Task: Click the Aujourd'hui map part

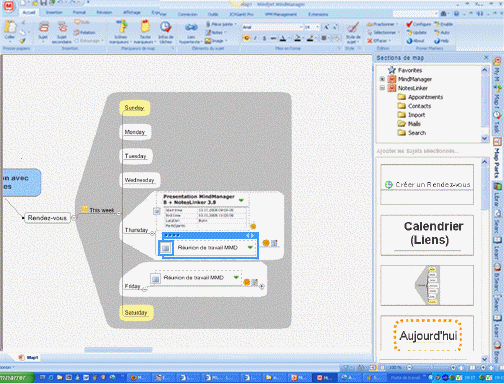Action: point(427,334)
